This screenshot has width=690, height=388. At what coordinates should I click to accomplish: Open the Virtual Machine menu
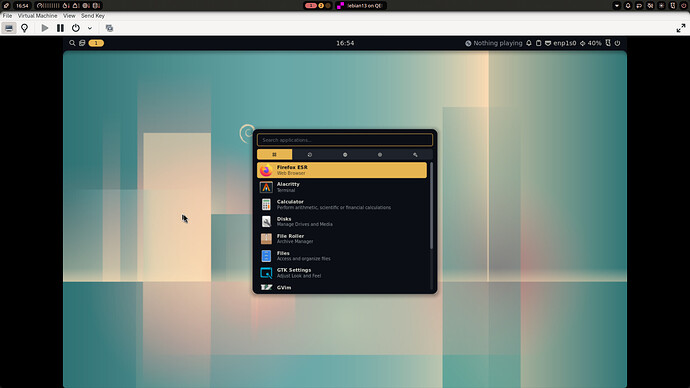(37, 15)
